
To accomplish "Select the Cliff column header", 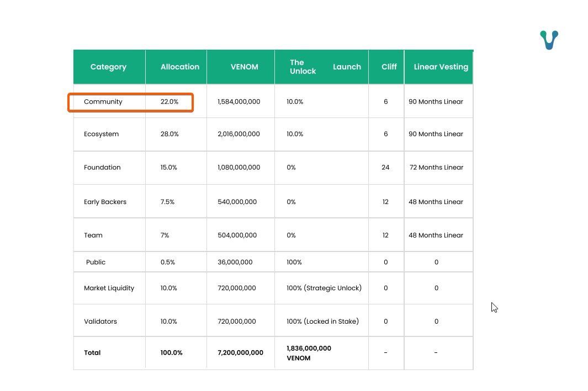I will point(389,67).
